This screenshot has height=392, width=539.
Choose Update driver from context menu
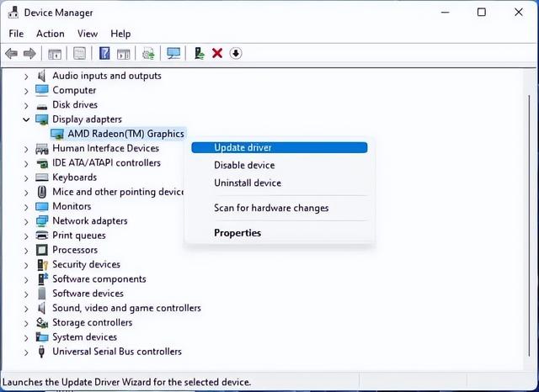tap(280, 147)
